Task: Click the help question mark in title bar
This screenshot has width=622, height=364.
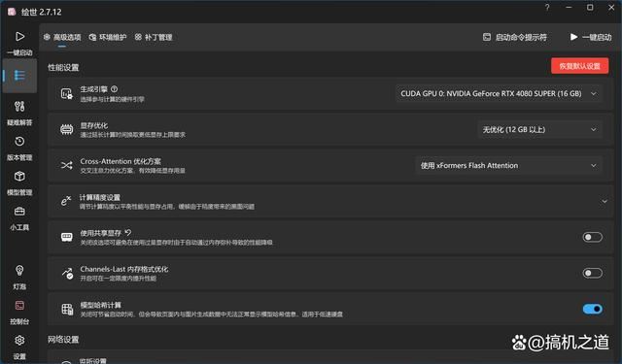Action: (547, 8)
